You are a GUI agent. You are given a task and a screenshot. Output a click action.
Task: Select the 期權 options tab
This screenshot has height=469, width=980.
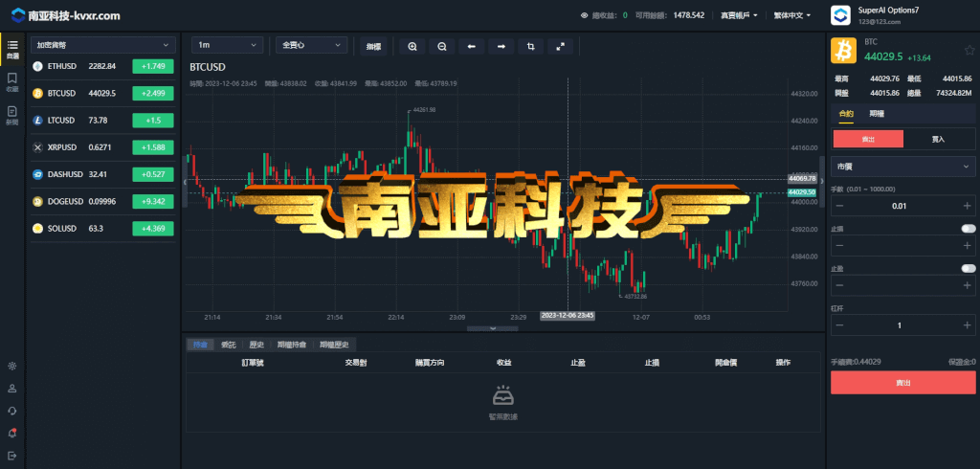pyautogui.click(x=877, y=114)
